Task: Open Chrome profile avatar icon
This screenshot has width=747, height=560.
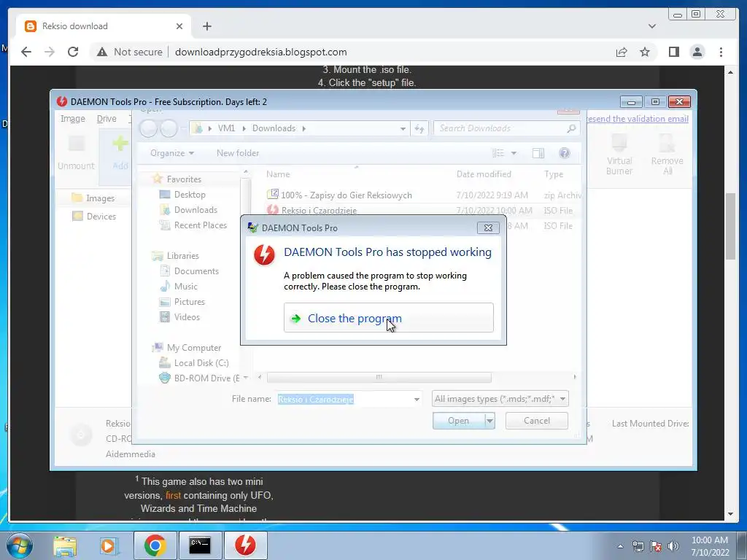Action: [697, 52]
